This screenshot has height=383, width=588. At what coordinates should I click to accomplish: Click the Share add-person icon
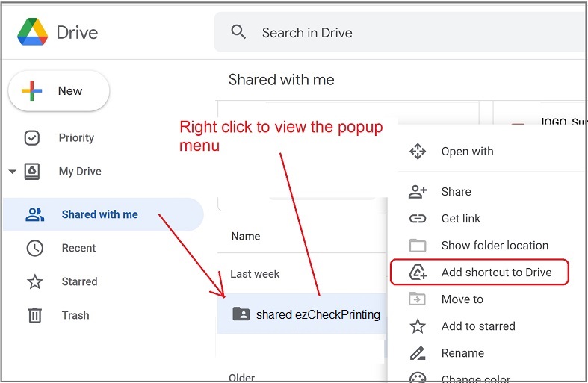click(x=418, y=192)
